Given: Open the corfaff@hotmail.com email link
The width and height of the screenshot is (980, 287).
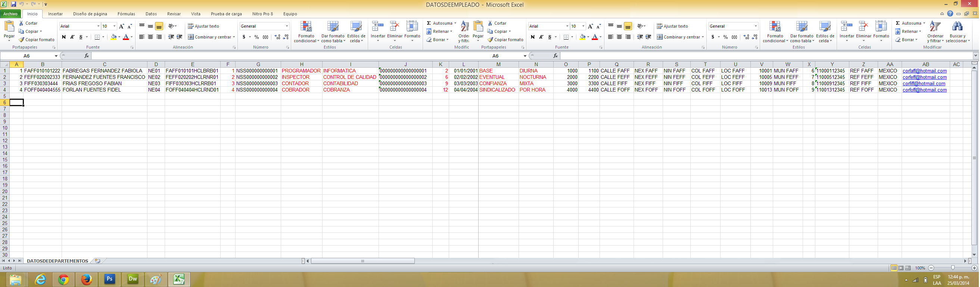Looking at the screenshot, I should coord(924,71).
